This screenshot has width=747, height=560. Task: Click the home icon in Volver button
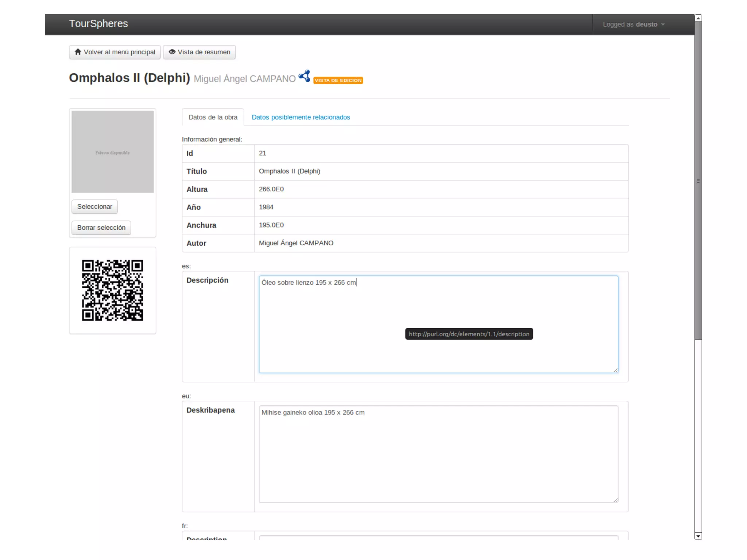78,52
